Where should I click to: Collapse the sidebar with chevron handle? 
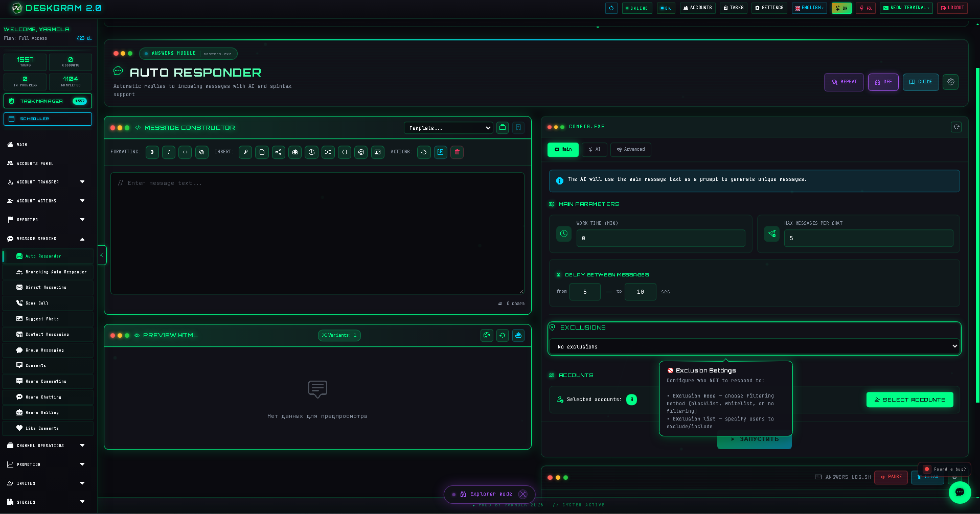(x=102, y=255)
